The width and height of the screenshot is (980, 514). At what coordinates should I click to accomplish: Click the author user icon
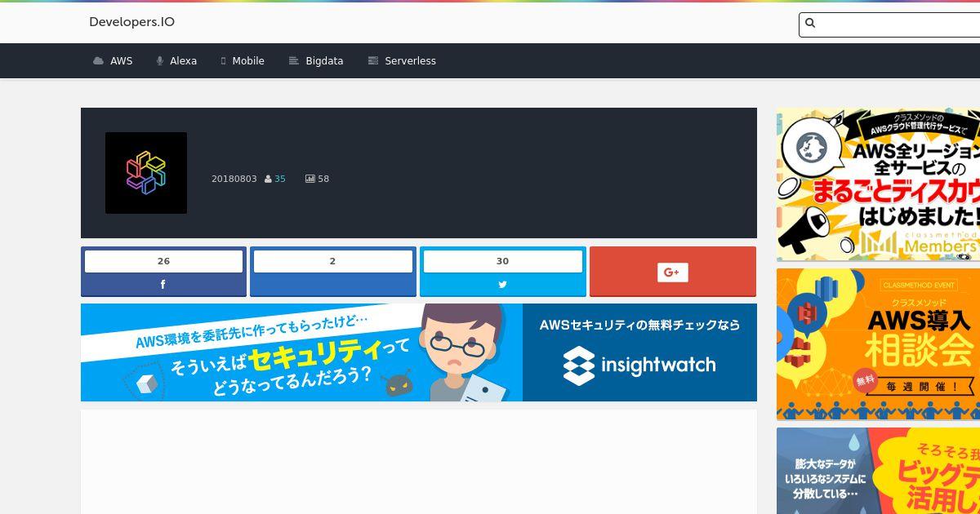pos(268,179)
